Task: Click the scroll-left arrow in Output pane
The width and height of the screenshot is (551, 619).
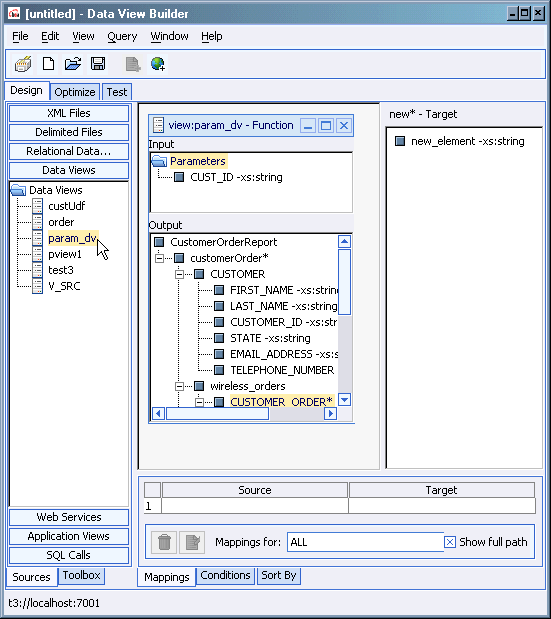Action: (x=158, y=414)
